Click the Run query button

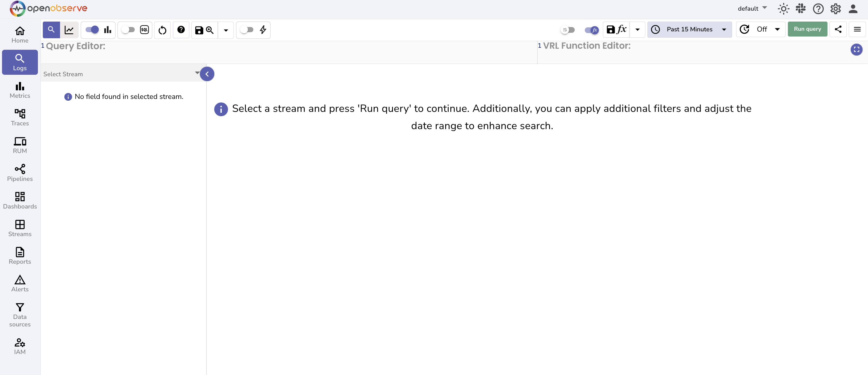807,29
